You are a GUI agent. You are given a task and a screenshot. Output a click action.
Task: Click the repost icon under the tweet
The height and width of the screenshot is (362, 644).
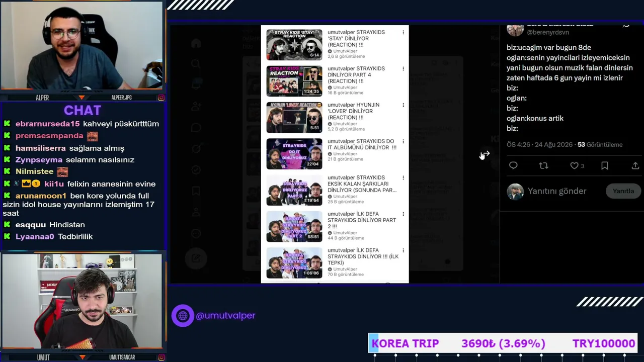point(543,165)
